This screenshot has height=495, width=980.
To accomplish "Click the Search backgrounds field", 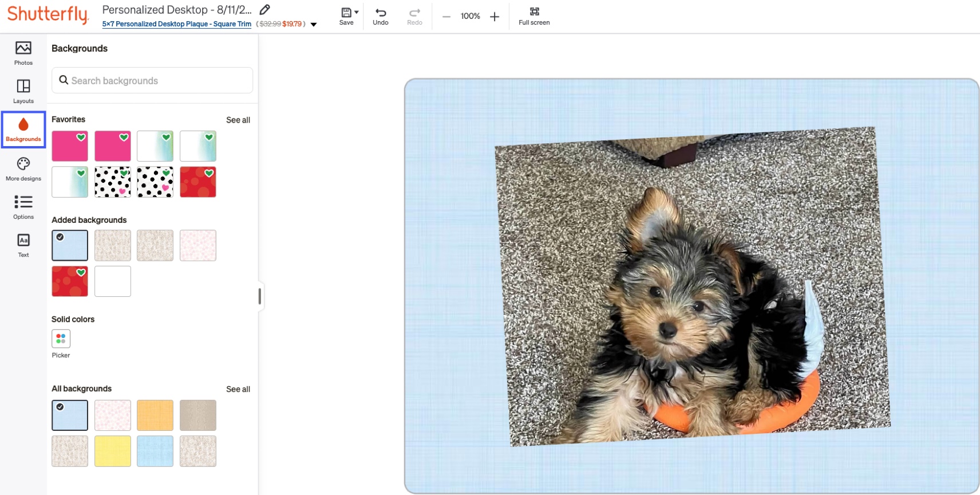I will (152, 80).
